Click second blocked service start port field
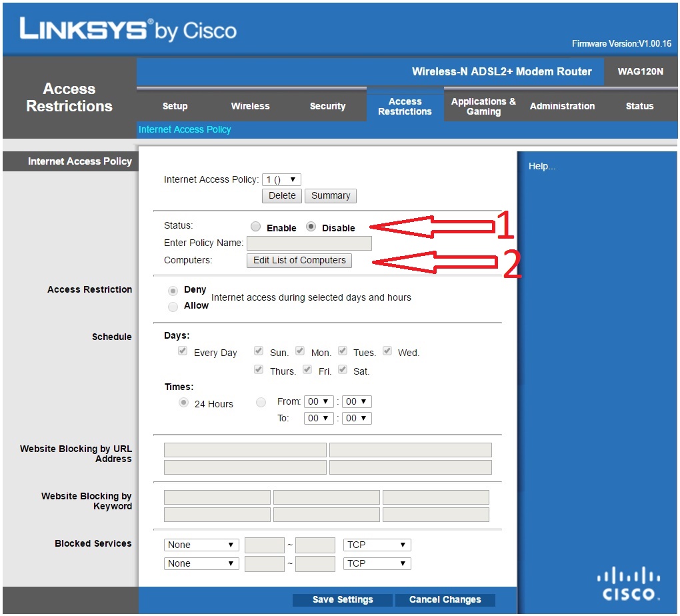The height and width of the screenshot is (616, 680). point(265,563)
